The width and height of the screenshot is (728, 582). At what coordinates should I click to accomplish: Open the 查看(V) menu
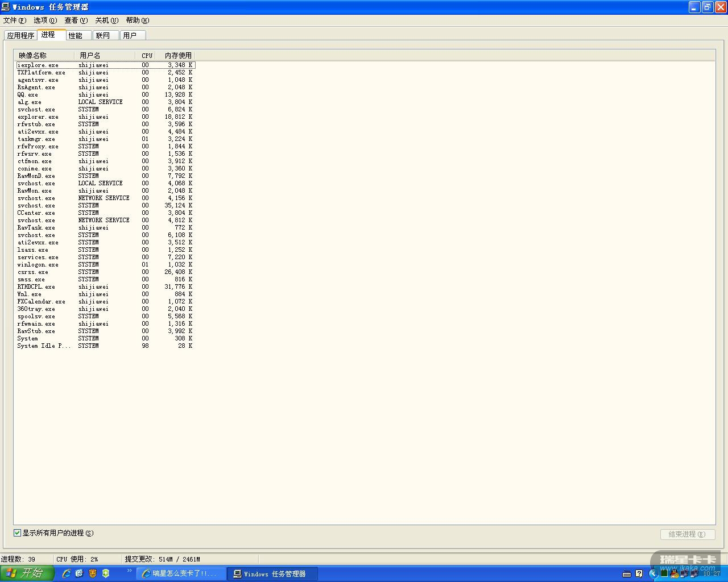[76, 20]
